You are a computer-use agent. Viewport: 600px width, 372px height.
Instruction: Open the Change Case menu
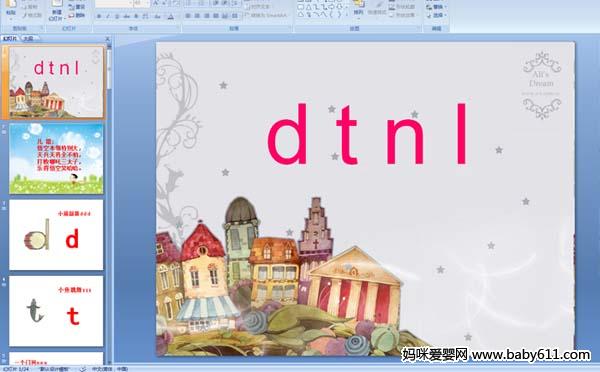click(157, 16)
